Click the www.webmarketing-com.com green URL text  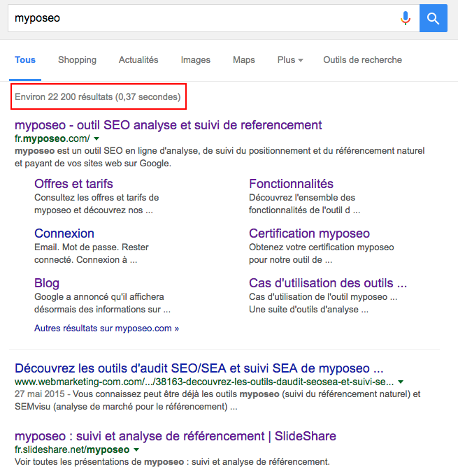[204, 382]
